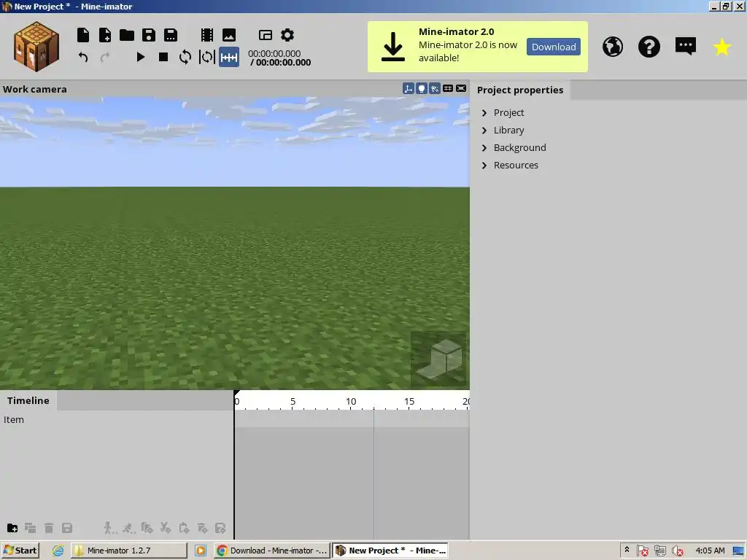Toggle axis controls in work camera view
This screenshot has width=747, height=560.
tap(409, 88)
